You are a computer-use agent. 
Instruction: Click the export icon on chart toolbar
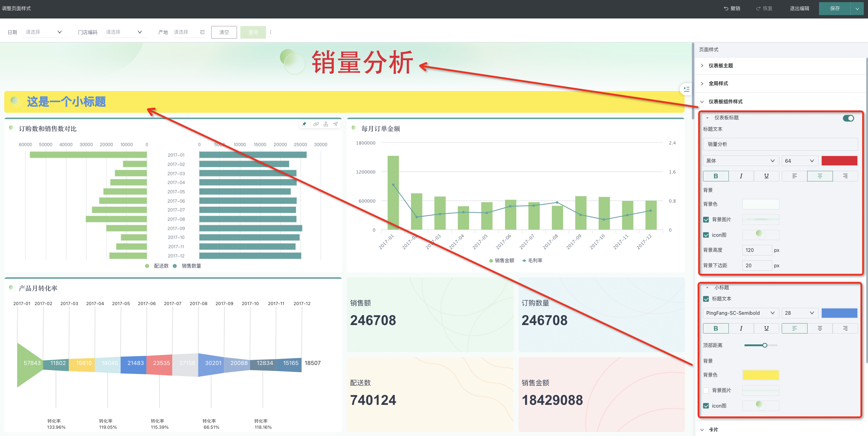click(x=326, y=124)
